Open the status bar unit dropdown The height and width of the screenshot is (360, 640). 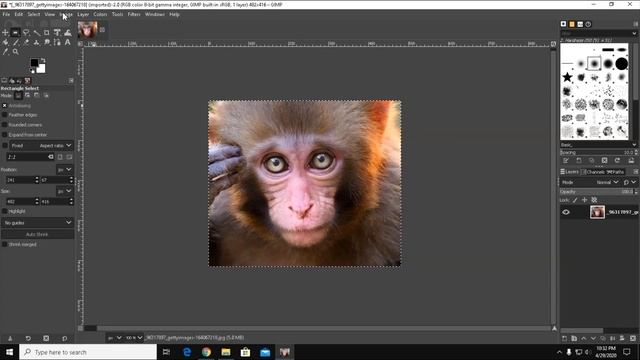(x=114, y=338)
